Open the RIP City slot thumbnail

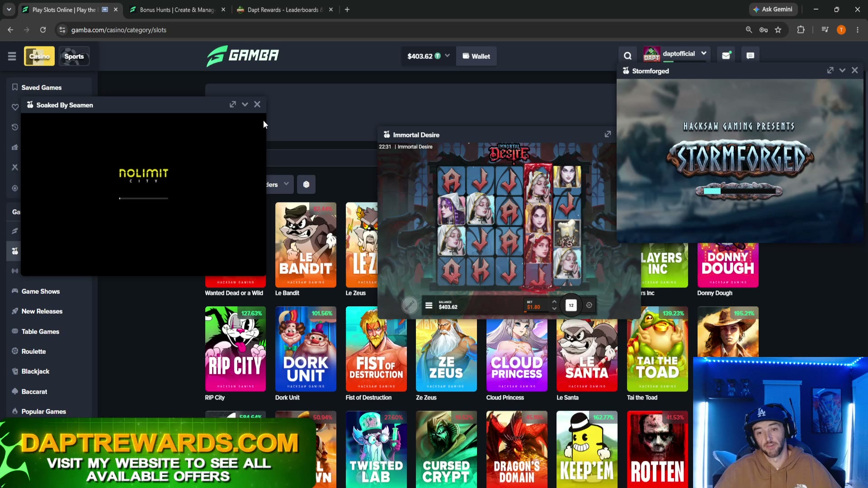(x=236, y=349)
